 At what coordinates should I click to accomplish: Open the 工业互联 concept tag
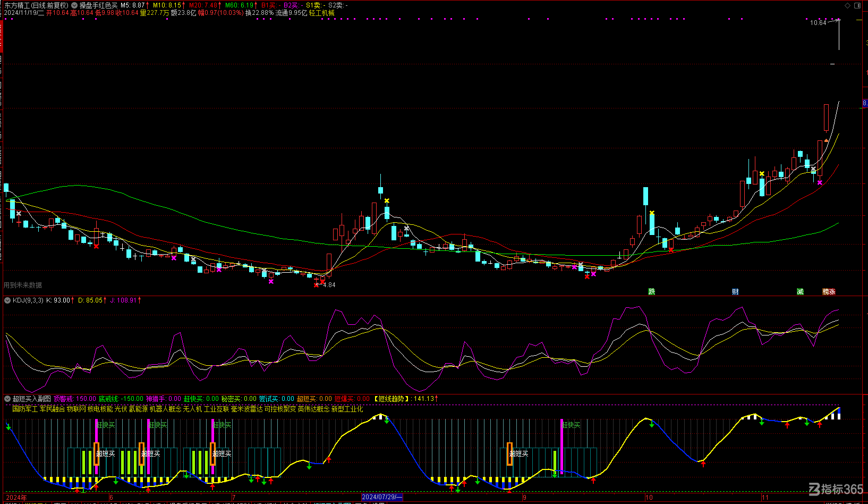coord(216,409)
